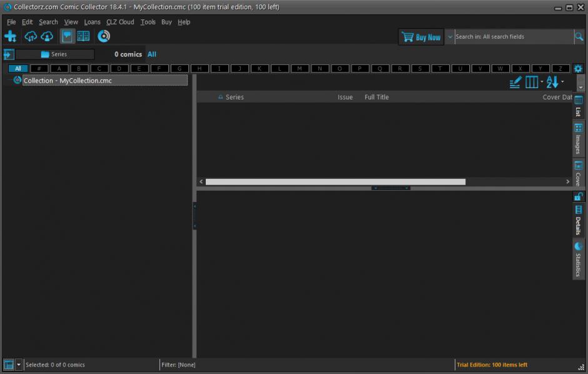Select the S alphabet filter button
The height and width of the screenshot is (374, 588).
(420, 69)
